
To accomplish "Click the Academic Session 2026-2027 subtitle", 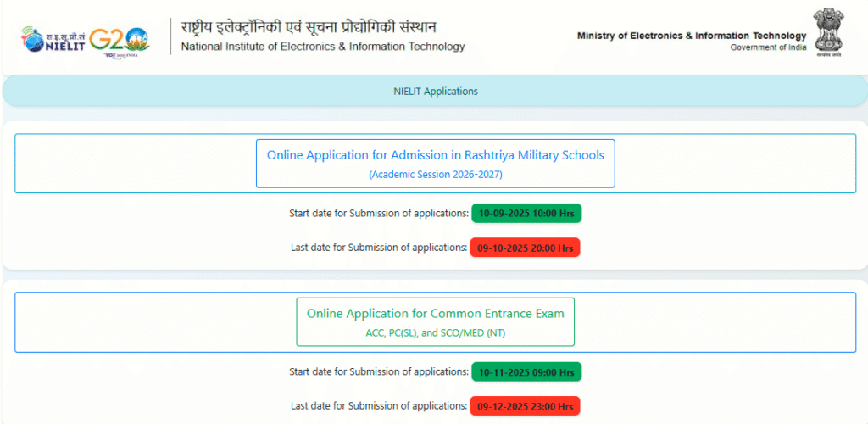I will click(435, 175).
